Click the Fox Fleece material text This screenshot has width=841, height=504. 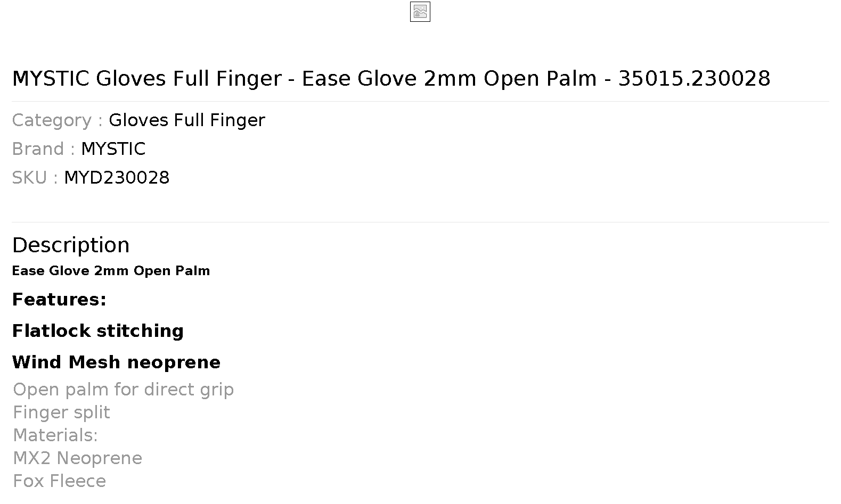point(59,481)
